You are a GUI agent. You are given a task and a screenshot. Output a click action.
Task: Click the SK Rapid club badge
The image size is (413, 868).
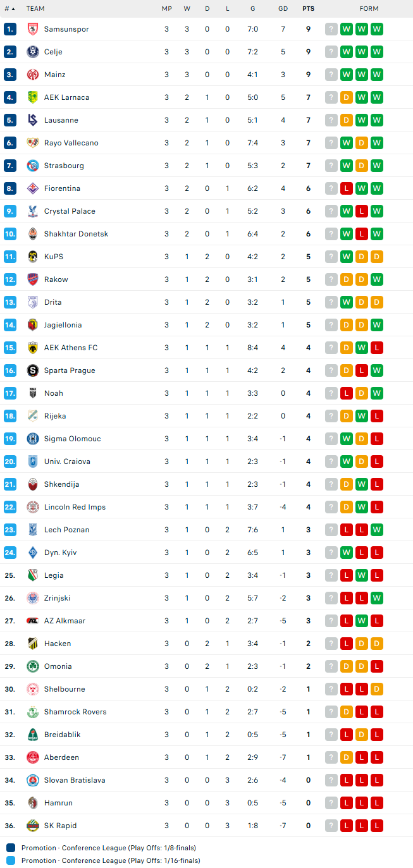[33, 826]
